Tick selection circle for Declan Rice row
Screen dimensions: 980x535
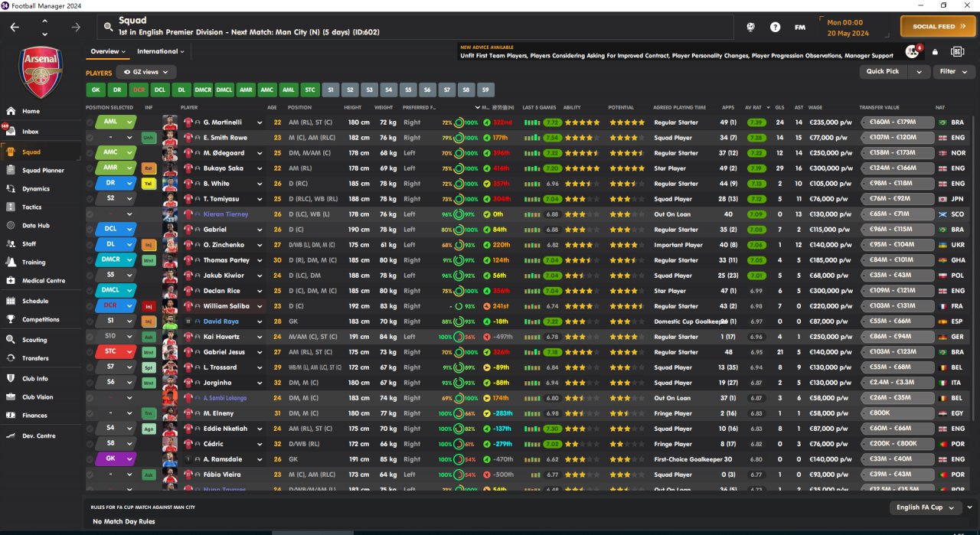click(x=90, y=291)
